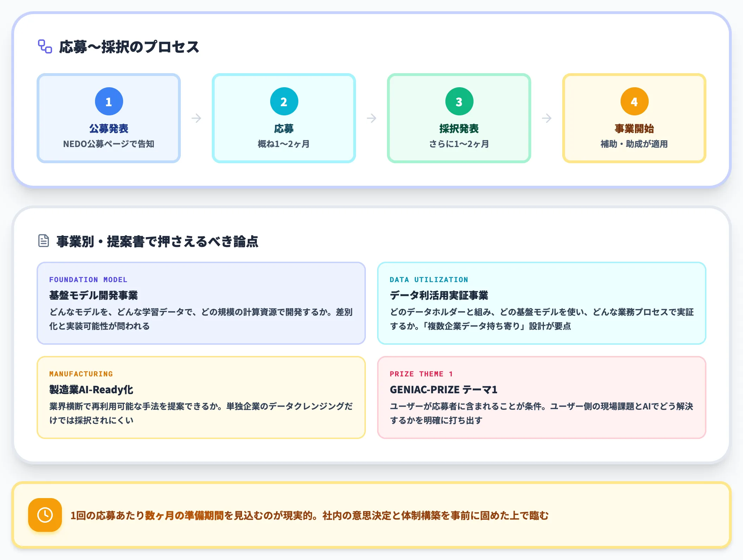Click the さらに1〜2ヶ月 text
This screenshot has width=743, height=560.
tap(459, 144)
